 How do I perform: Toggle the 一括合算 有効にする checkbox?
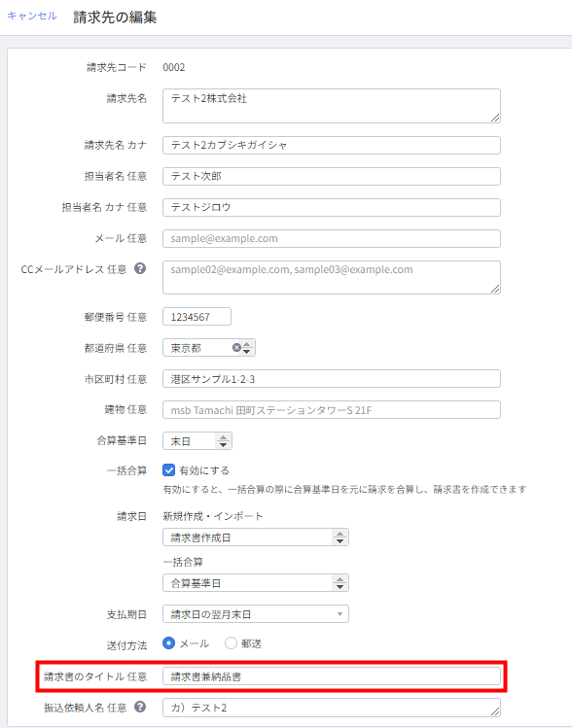tap(168, 469)
